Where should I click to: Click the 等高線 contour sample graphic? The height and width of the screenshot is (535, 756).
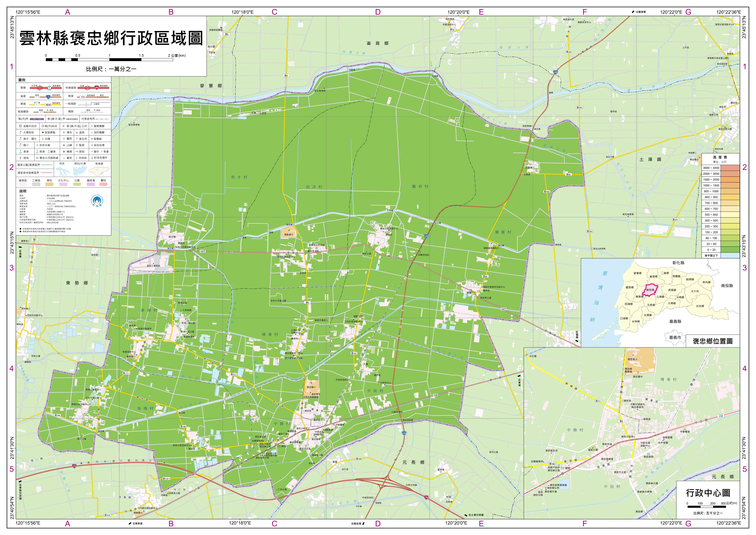coord(99,171)
